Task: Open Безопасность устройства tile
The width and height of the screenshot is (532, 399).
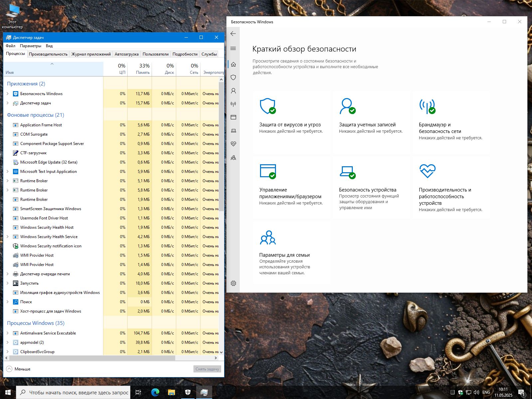Action: [371, 187]
